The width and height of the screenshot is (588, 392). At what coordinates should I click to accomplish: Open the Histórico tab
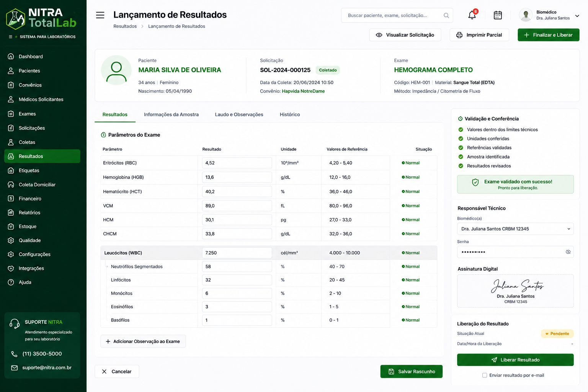(x=290, y=114)
